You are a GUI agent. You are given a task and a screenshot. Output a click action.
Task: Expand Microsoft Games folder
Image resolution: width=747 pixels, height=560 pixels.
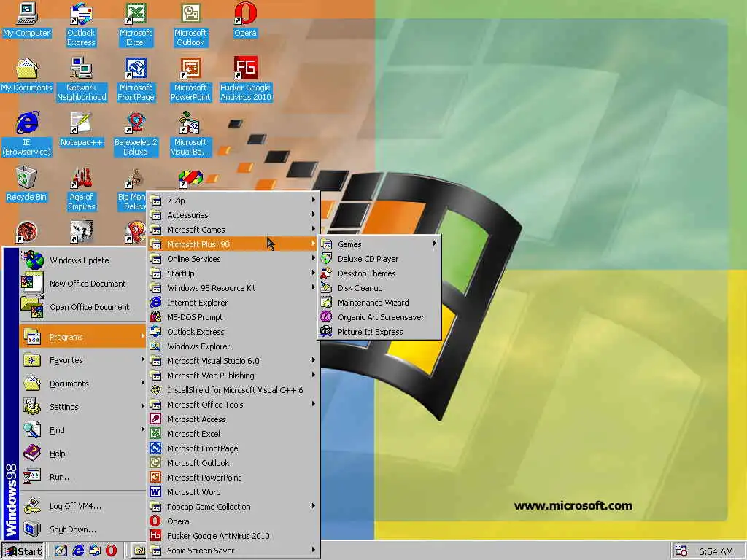(233, 230)
